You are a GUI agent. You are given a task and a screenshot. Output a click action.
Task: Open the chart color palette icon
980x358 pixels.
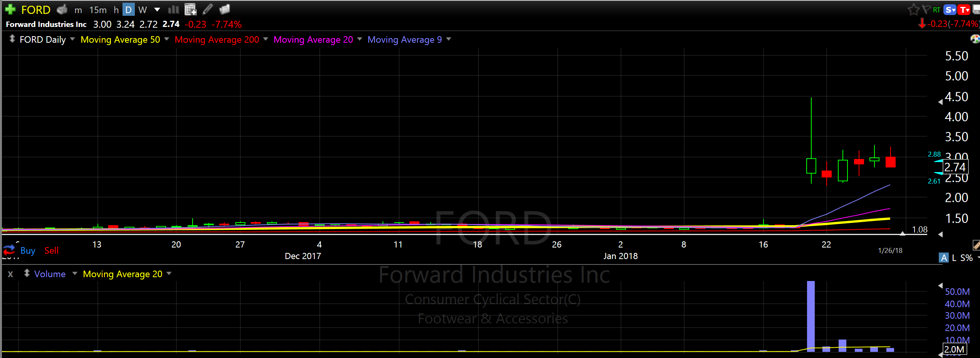click(975, 39)
